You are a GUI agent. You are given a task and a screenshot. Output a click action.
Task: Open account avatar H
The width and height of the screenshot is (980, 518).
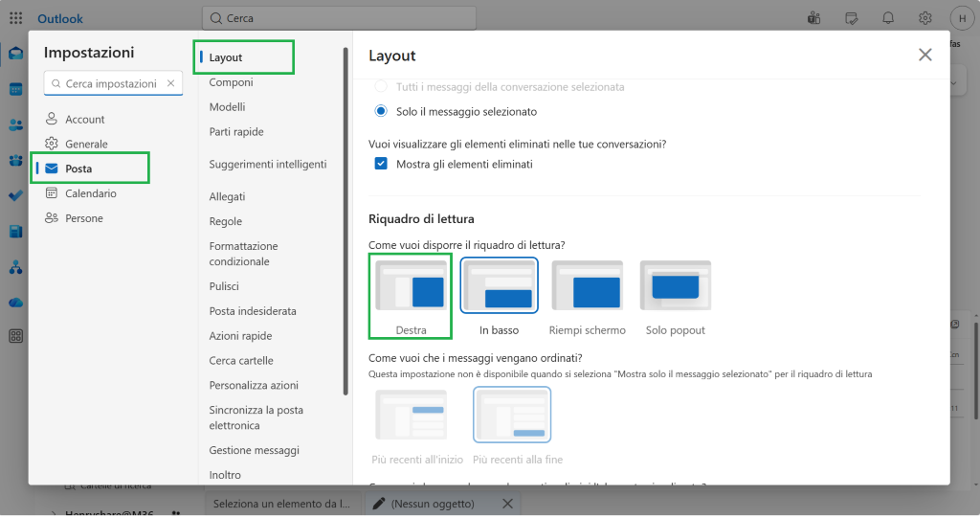click(x=962, y=18)
